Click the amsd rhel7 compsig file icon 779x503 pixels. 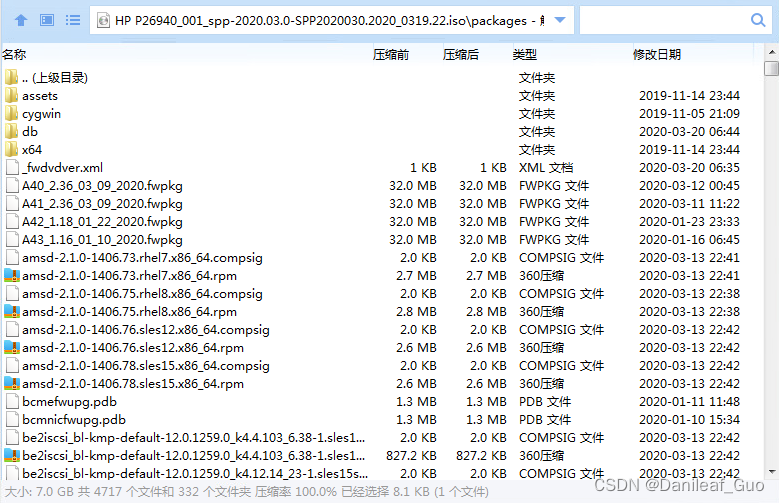point(12,257)
